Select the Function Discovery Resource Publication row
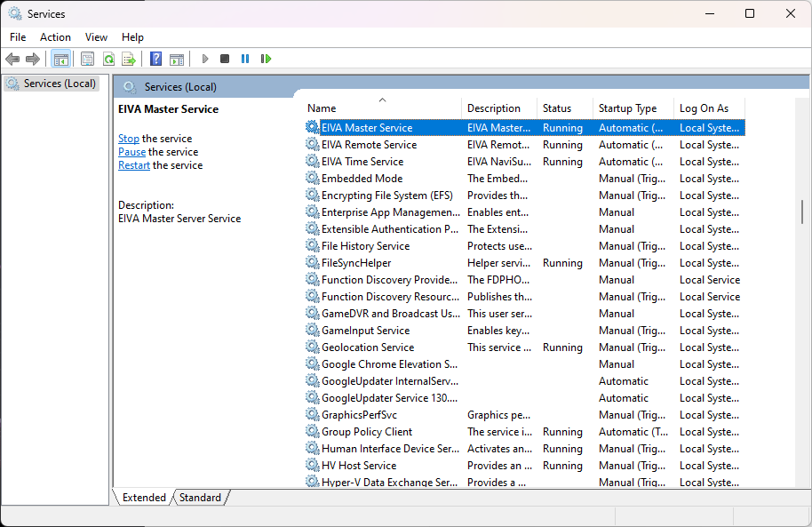Viewport: 812px width, 527px height. click(x=524, y=297)
